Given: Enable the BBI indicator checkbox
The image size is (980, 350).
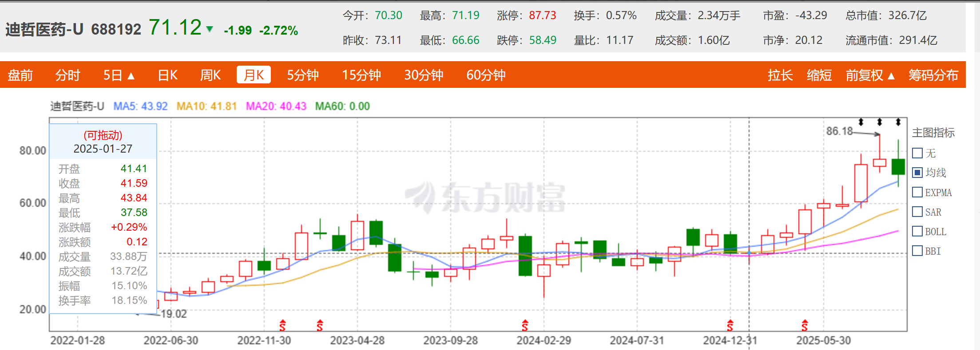Looking at the screenshot, I should (917, 251).
